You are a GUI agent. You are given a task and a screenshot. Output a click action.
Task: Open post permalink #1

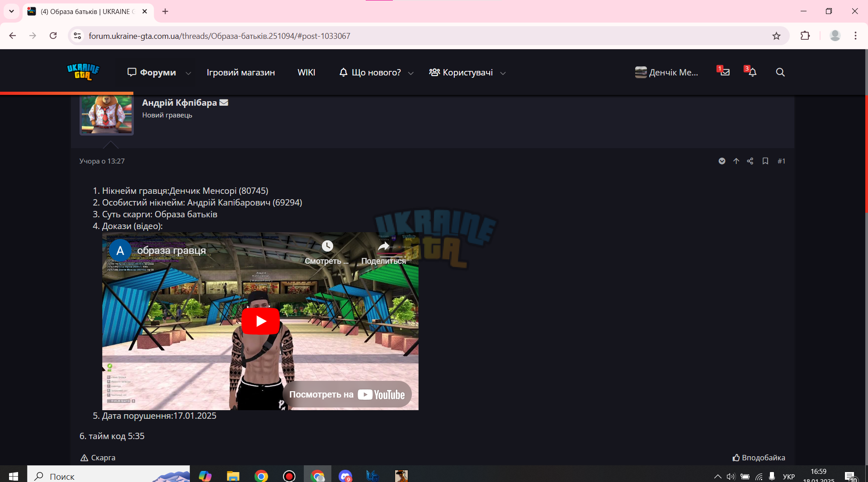(x=781, y=161)
